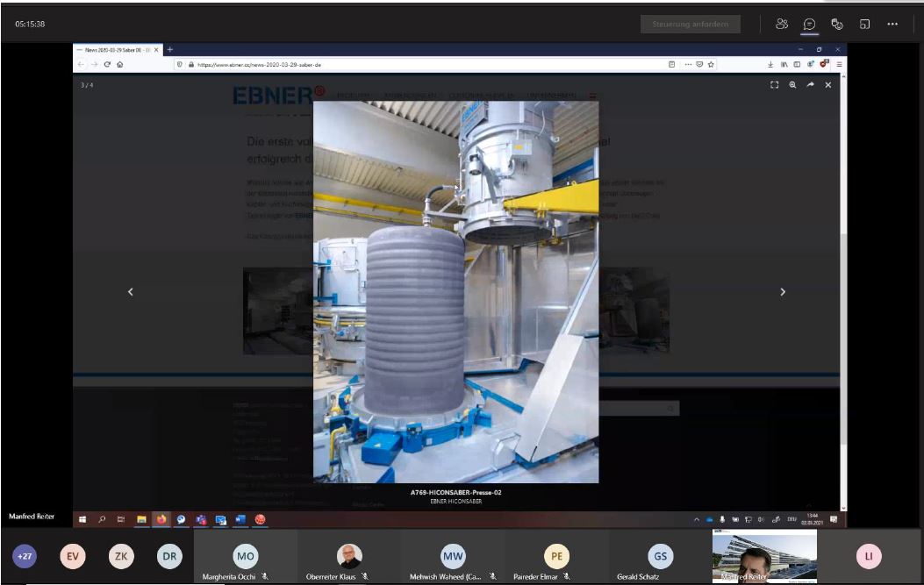This screenshot has width=924, height=585.
Task: Go to the next gallery image
Action: [783, 292]
